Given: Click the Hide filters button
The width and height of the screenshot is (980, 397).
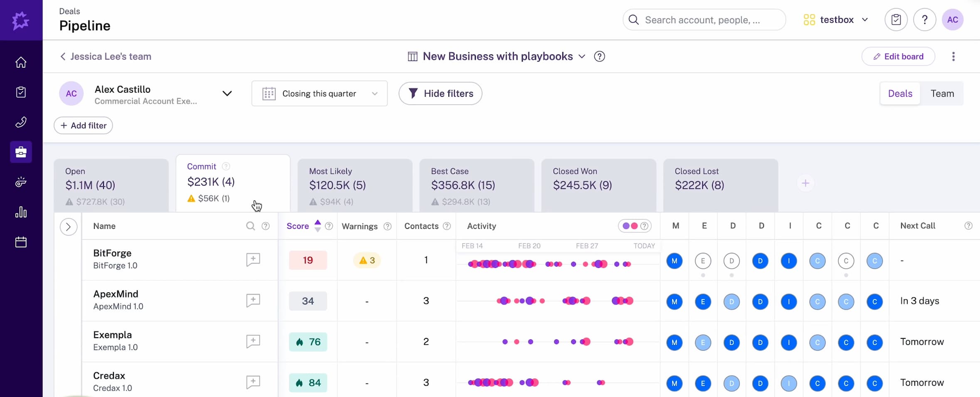Looking at the screenshot, I should point(440,93).
